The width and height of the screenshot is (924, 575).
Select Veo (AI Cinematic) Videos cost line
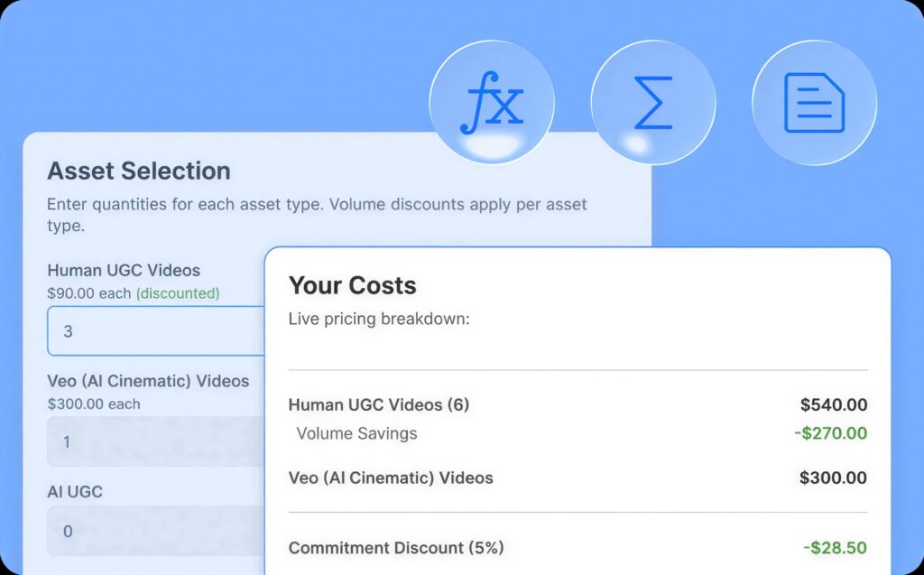(391, 478)
